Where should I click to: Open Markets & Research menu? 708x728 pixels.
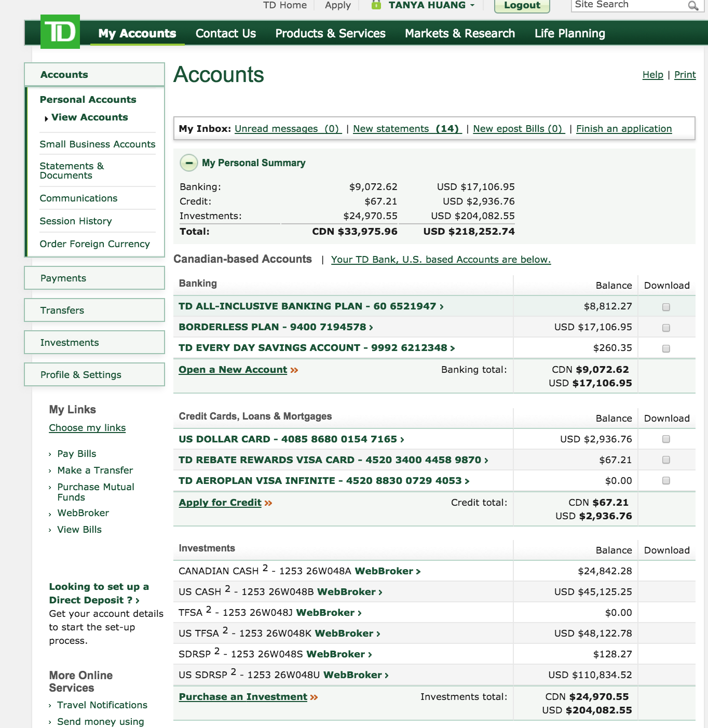(x=460, y=33)
